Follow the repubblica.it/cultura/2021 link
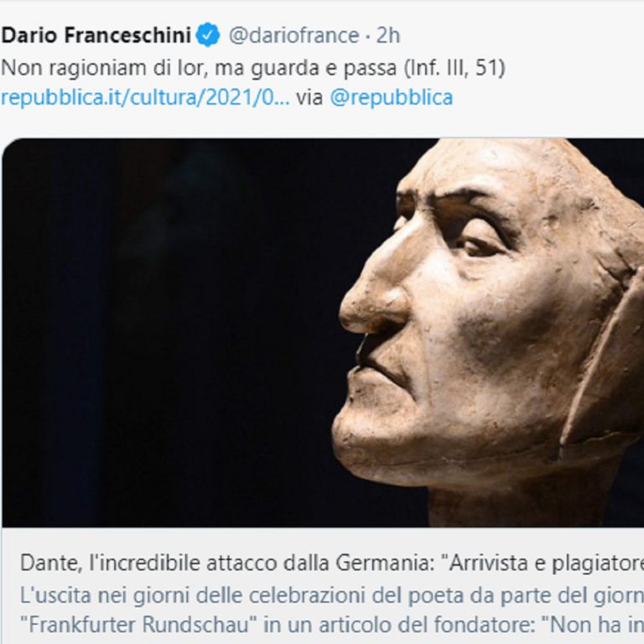The image size is (644, 644). pos(145,98)
